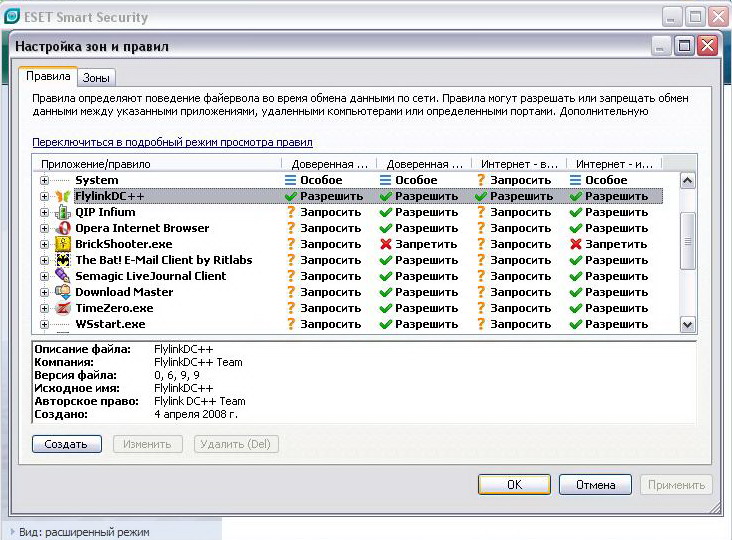Cancel the dialog with Отмена
The image size is (732, 540).
tap(594, 485)
